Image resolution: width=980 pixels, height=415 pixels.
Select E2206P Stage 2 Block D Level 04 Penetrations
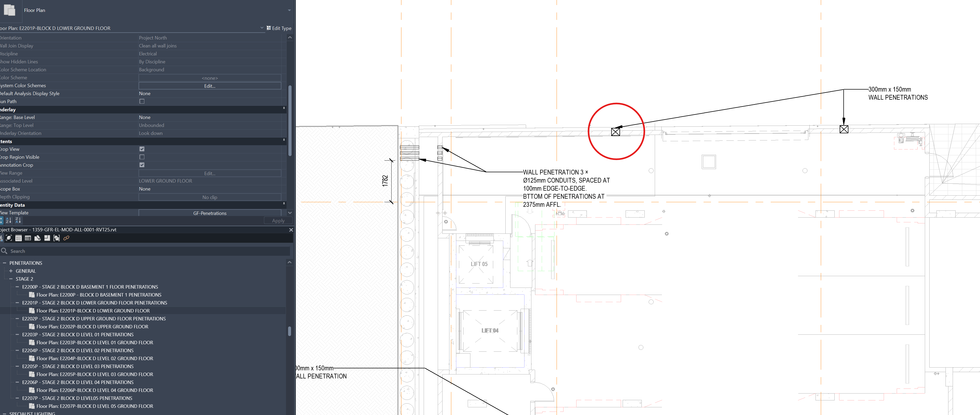78,382
